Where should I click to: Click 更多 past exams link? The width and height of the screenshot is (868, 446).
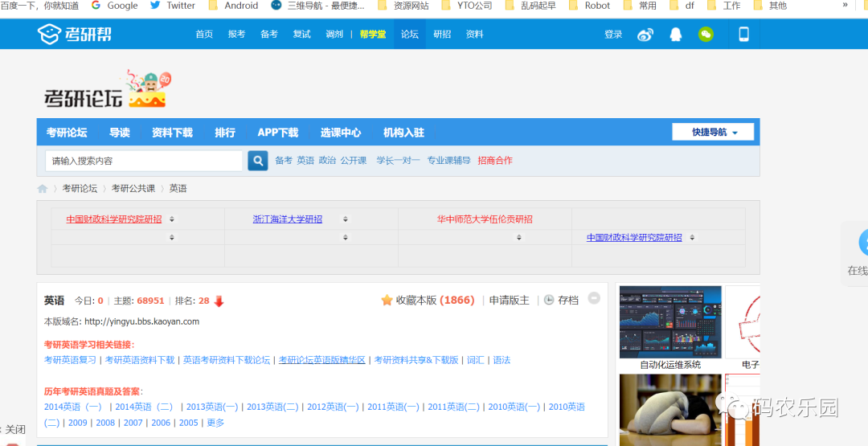point(215,423)
